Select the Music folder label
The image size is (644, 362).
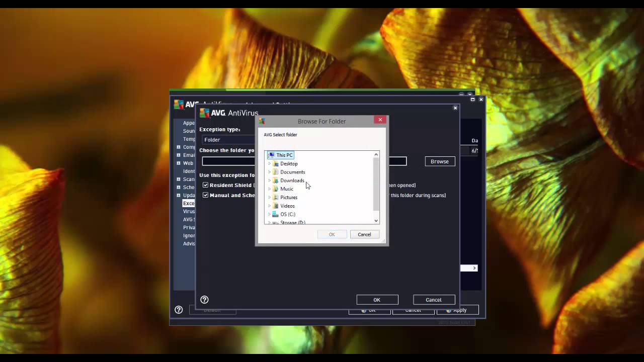click(x=287, y=189)
